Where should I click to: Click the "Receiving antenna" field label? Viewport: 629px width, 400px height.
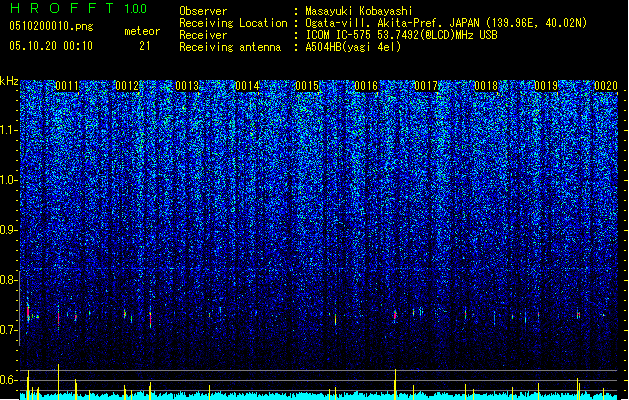tap(230, 47)
